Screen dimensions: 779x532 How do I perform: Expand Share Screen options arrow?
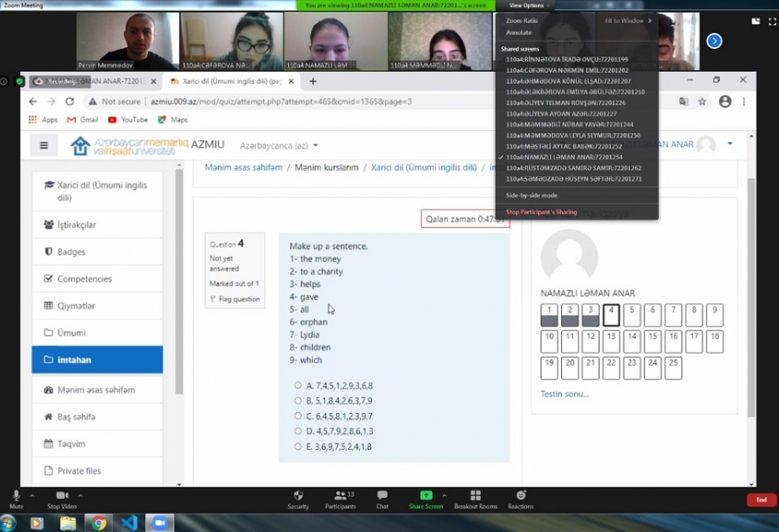coord(444,495)
